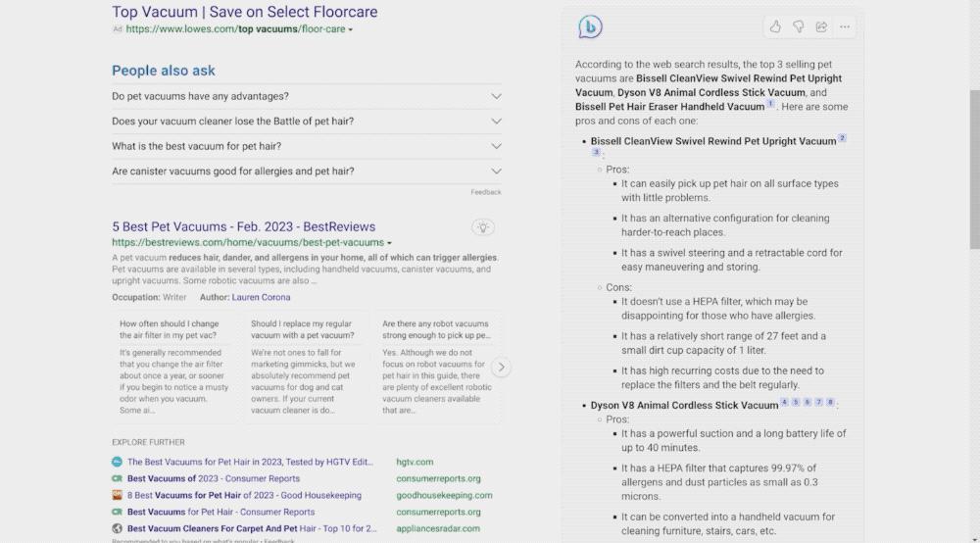Open "5 Best Pet Vacuums - Feb. 2023" result

pos(243,226)
